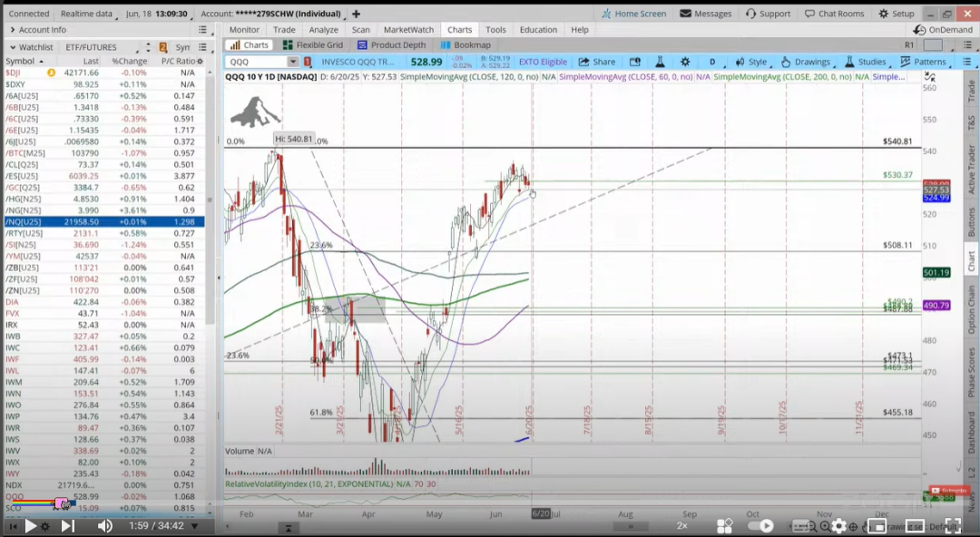This screenshot has height=537, width=980.
Task: Click the QQQ symbol input field
Action: [257, 62]
